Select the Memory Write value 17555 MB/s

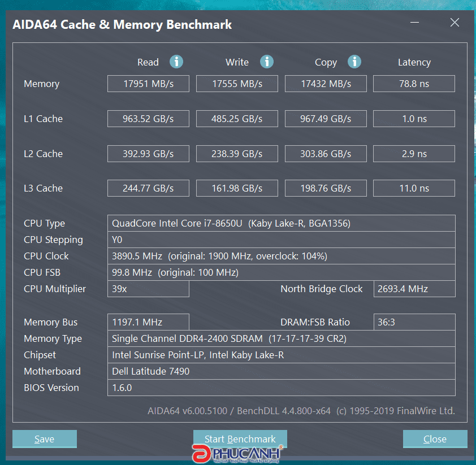click(x=237, y=84)
